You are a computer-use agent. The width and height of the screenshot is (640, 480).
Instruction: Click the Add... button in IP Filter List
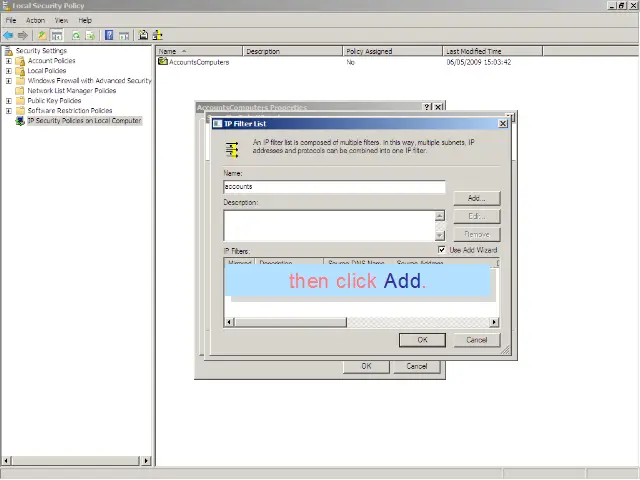[476, 199]
